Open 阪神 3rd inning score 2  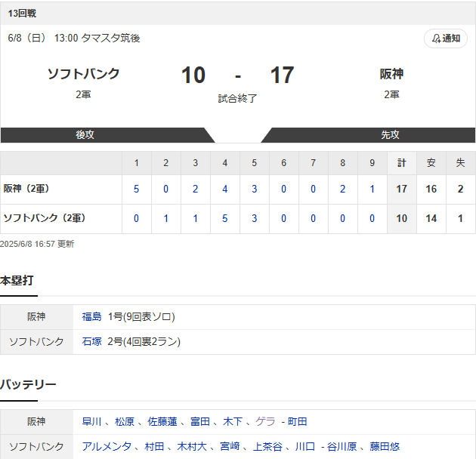(x=195, y=189)
